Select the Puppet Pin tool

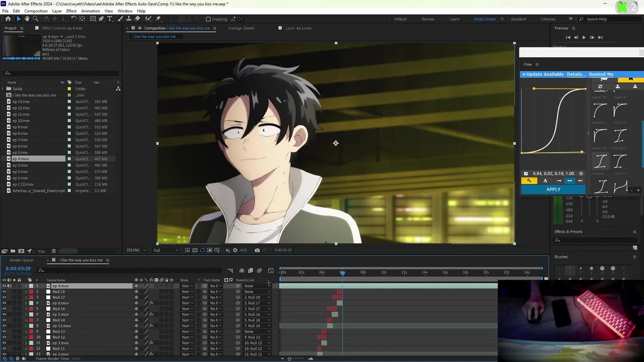coord(158,19)
